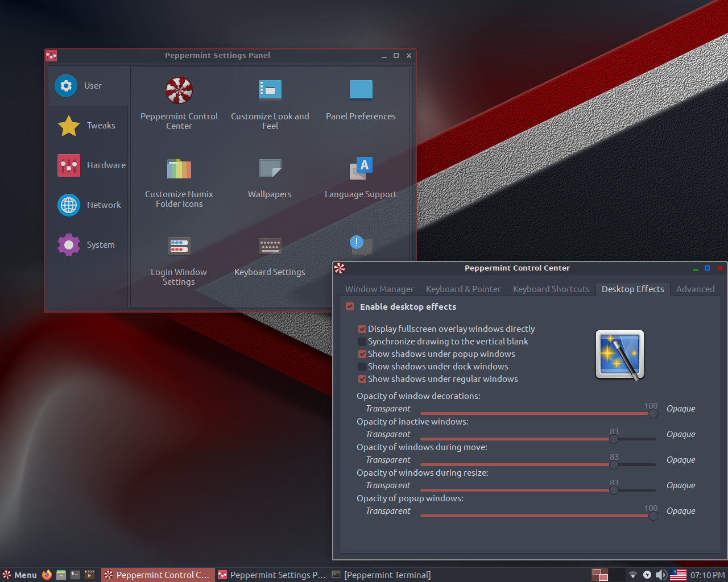Adjust opacity of inactive windows slider
The height and width of the screenshot is (582, 728).
coord(537,439)
